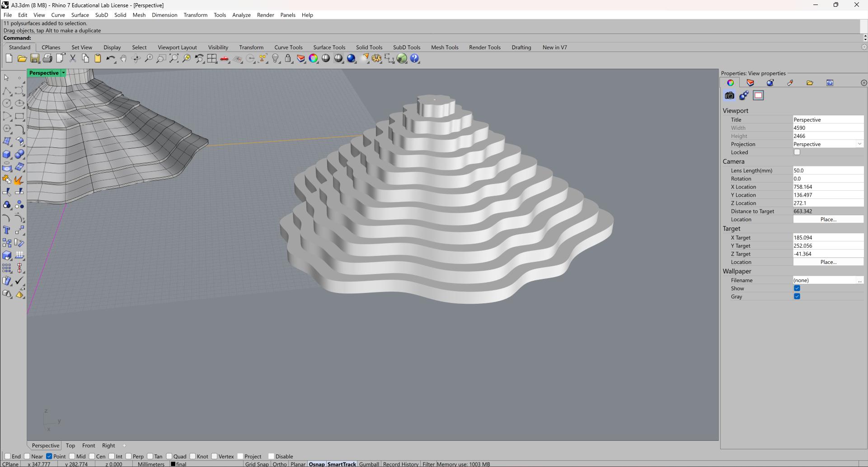Image resolution: width=868 pixels, height=467 pixels.
Task: Switch to the Mesh Tools toolbar tab
Action: tap(445, 47)
